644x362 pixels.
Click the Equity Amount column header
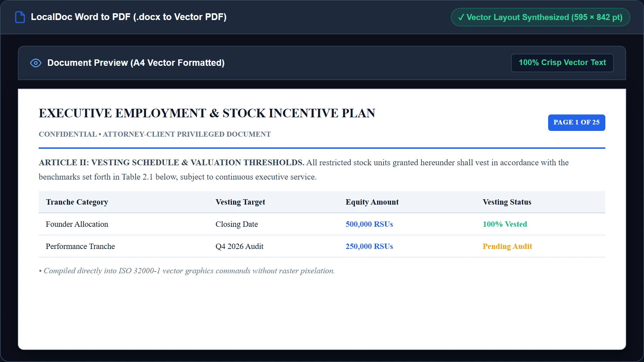point(372,202)
